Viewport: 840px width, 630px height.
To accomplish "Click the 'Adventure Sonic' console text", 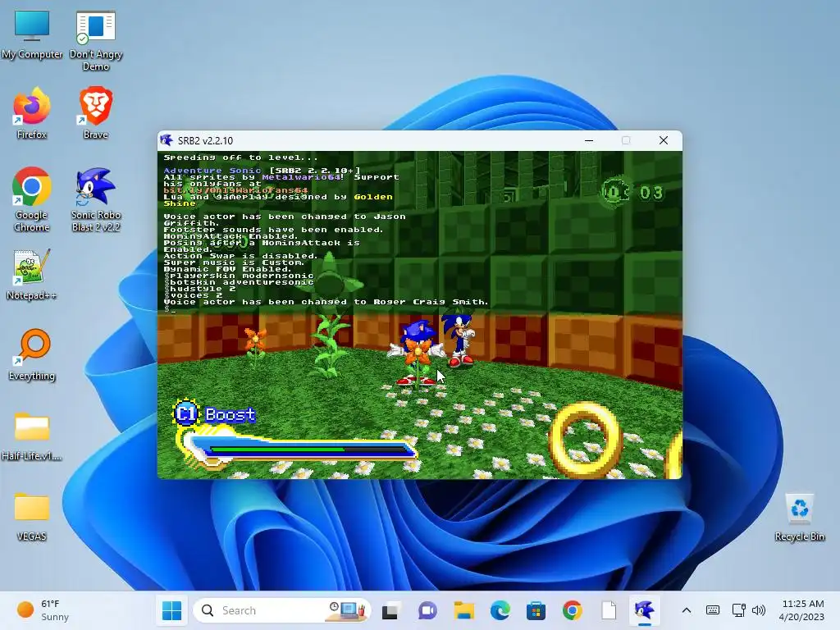I will pyautogui.click(x=212, y=171).
